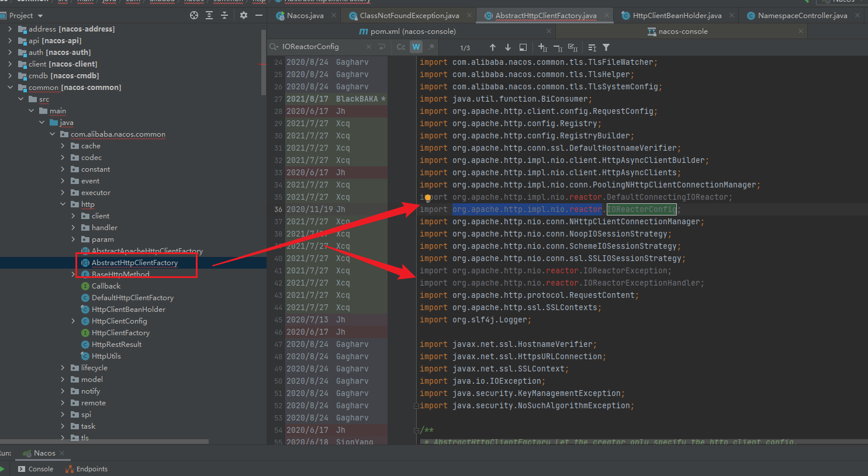The width and height of the screenshot is (868, 476).
Task: Open search filter funnel icon
Action: point(606,47)
